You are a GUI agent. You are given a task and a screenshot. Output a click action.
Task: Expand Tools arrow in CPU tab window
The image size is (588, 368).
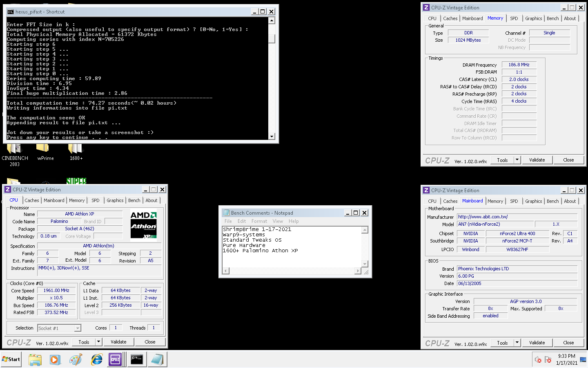click(x=98, y=342)
